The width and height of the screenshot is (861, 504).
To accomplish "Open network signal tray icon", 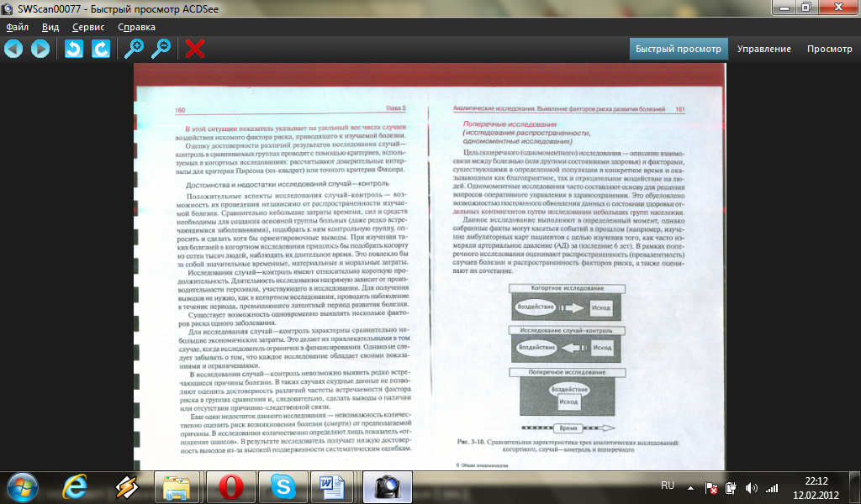I will click(x=772, y=487).
